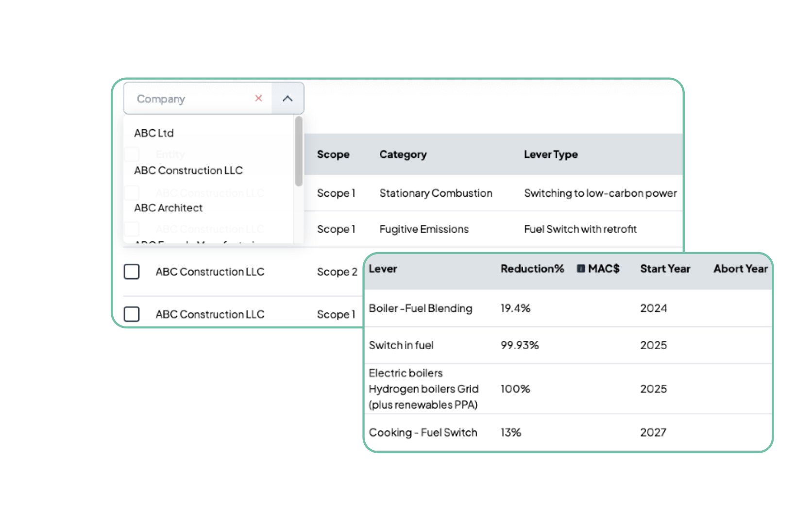Clear the Company filter with red X
Screen dimensions: 812x528
258,98
